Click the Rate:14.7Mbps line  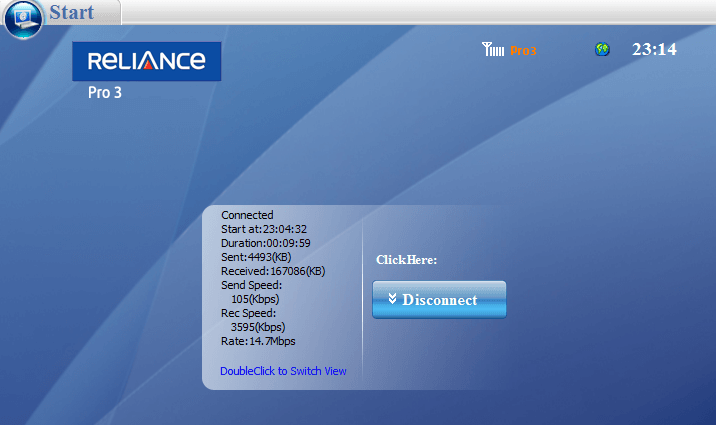(258, 341)
